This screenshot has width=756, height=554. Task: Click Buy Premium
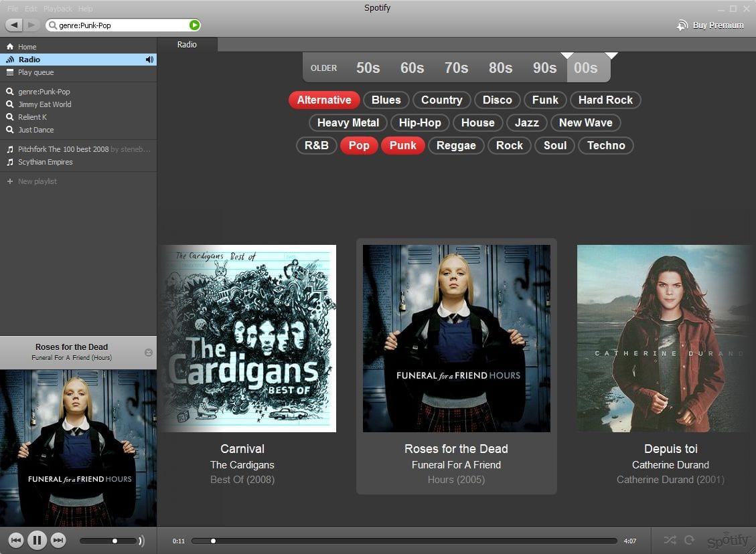tap(710, 25)
